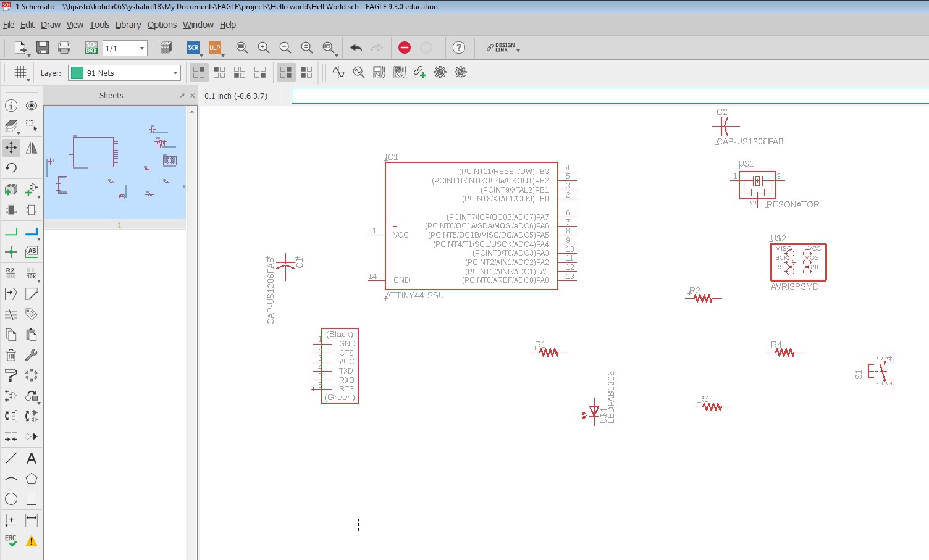Open the Errors warning list
This screenshot has width=929, height=560.
pyautogui.click(x=32, y=541)
